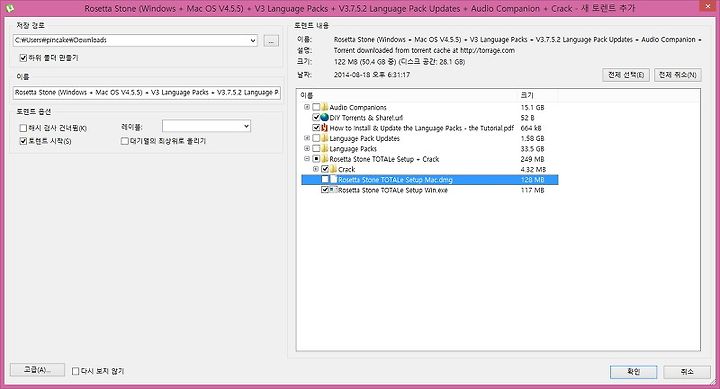
Task: Click the Deselect All (N) button
Action: click(678, 75)
